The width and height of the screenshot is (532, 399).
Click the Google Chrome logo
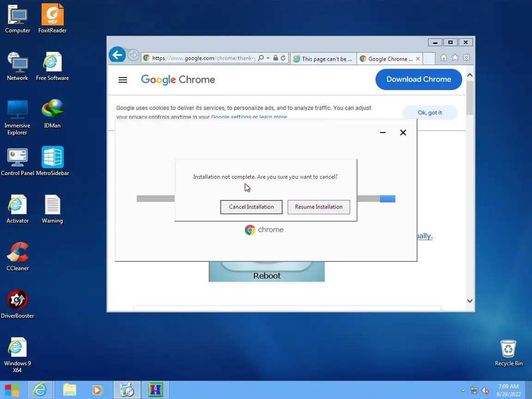pos(178,80)
